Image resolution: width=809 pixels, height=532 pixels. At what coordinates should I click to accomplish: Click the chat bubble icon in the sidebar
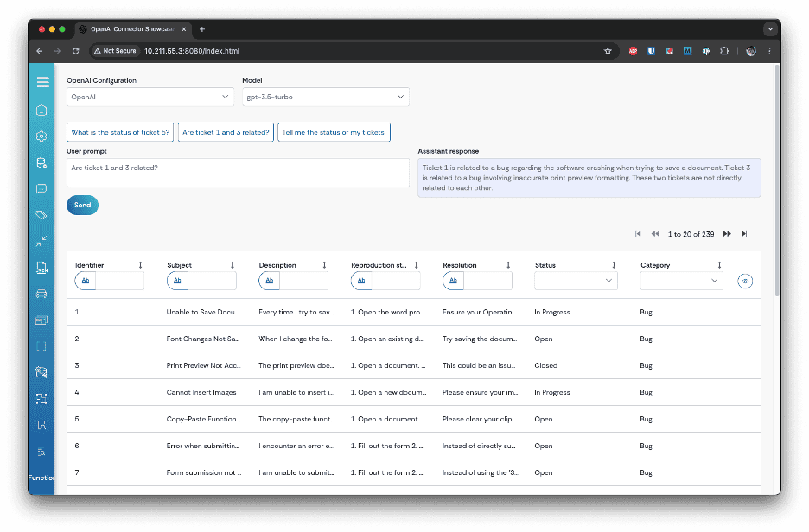click(x=41, y=187)
